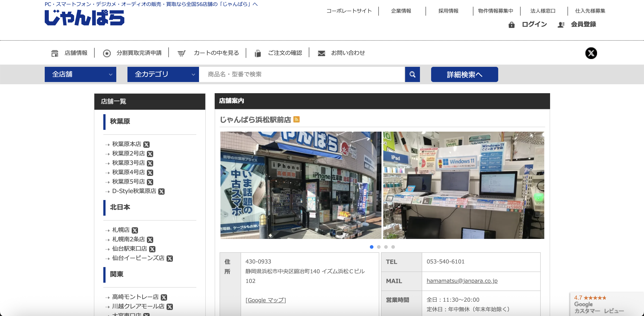The height and width of the screenshot is (316, 644).
Task: Open 仙台駅東口店 store link
Action: 129,249
